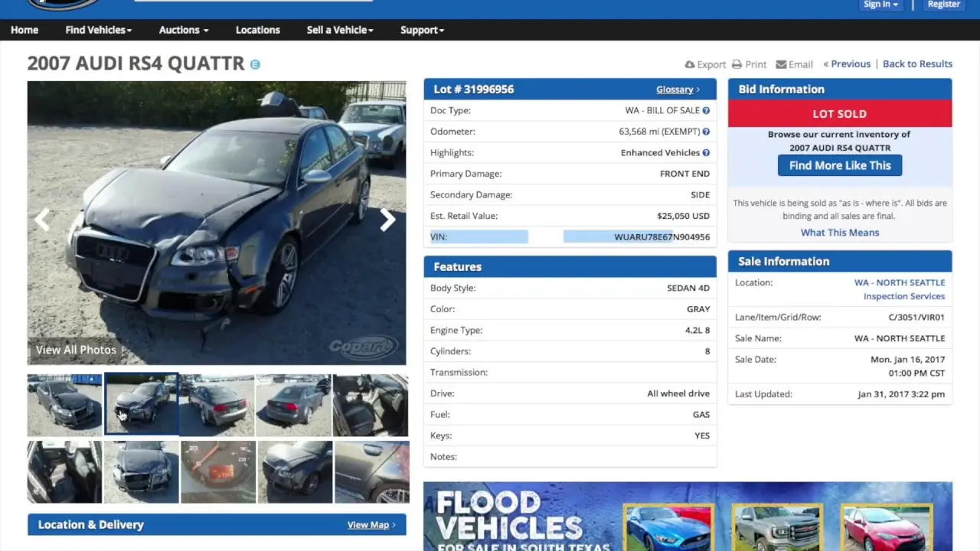Click the Print icon
The width and height of the screenshot is (980, 551).
coord(737,64)
